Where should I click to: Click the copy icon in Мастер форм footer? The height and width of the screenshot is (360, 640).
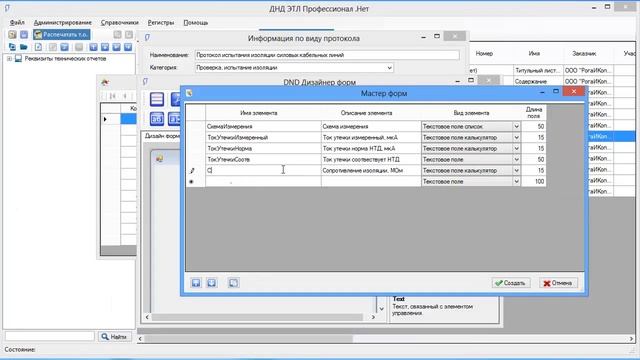pyautogui.click(x=233, y=283)
